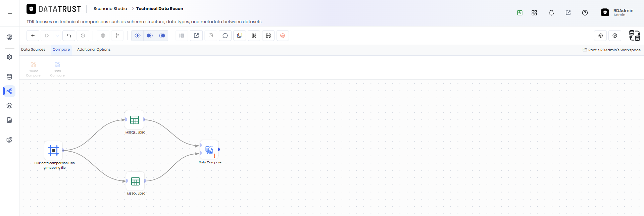The width and height of the screenshot is (644, 216).
Task: Click the plus add button in toolbar
Action: click(33, 36)
